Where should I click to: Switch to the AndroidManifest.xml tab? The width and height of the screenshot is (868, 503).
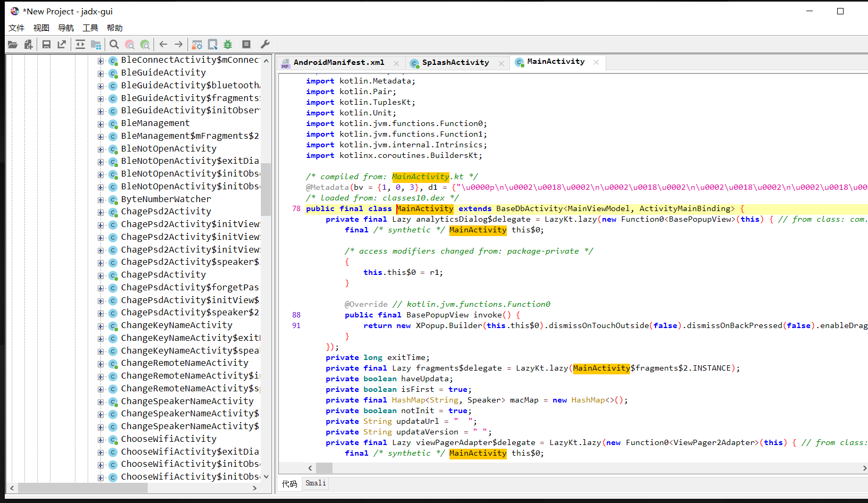click(339, 62)
